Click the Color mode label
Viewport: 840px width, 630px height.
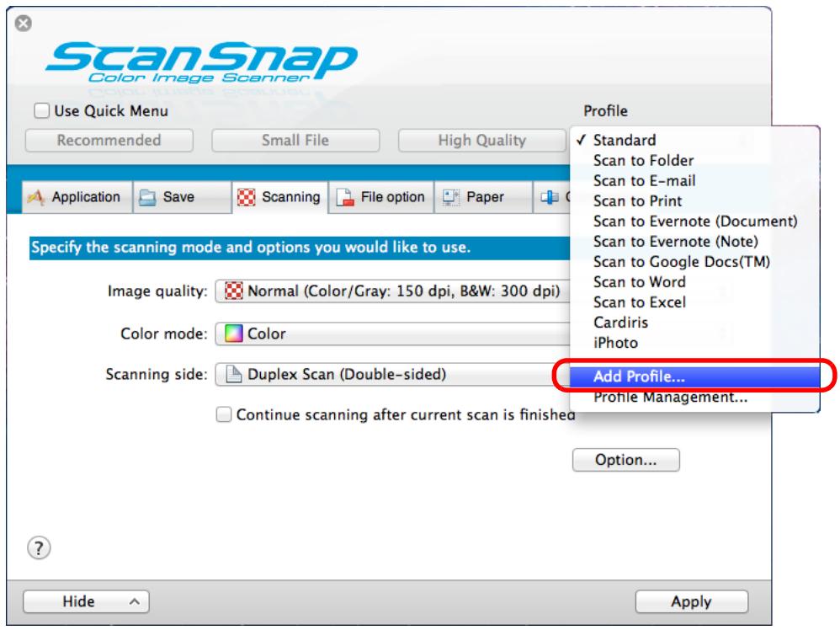point(164,334)
